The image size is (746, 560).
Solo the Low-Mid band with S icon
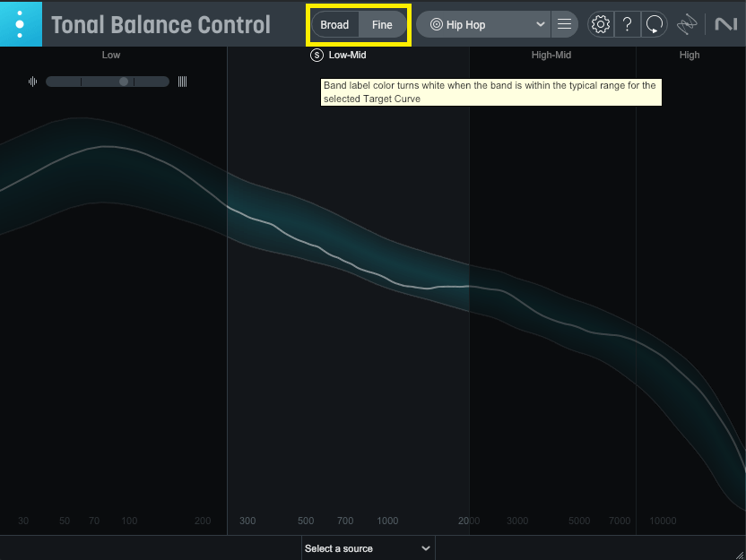coord(317,56)
